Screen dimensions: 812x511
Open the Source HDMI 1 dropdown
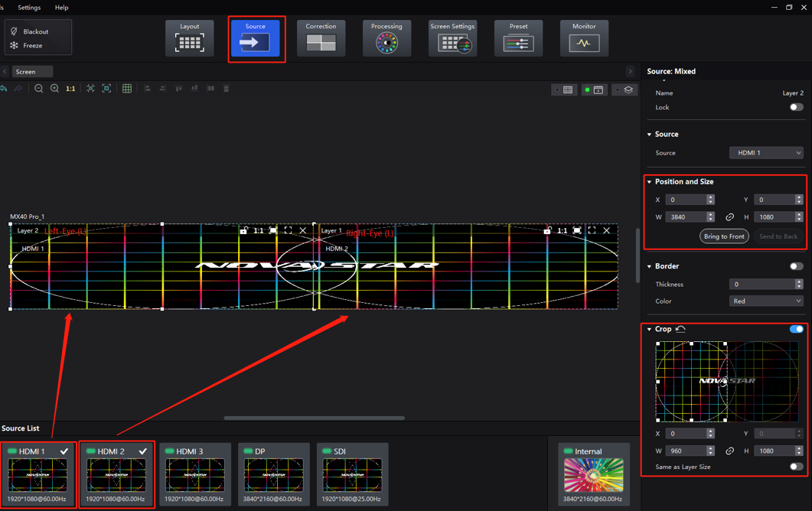coord(766,153)
